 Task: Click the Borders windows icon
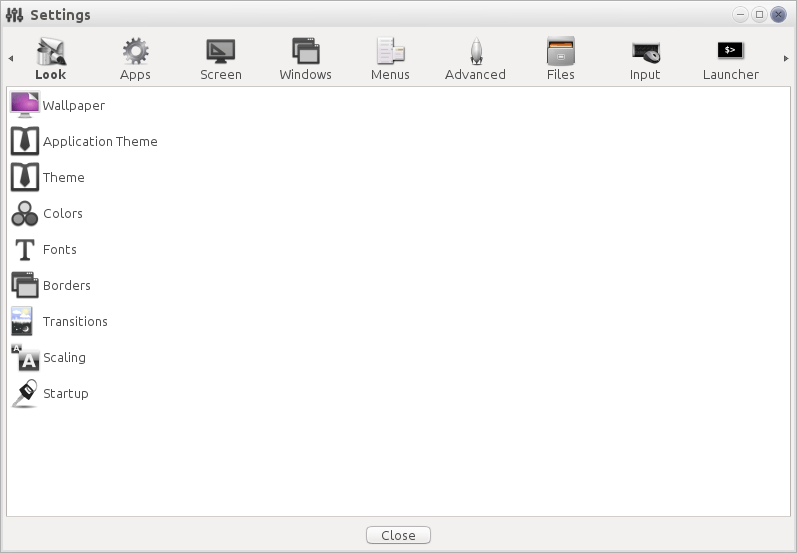[24, 285]
